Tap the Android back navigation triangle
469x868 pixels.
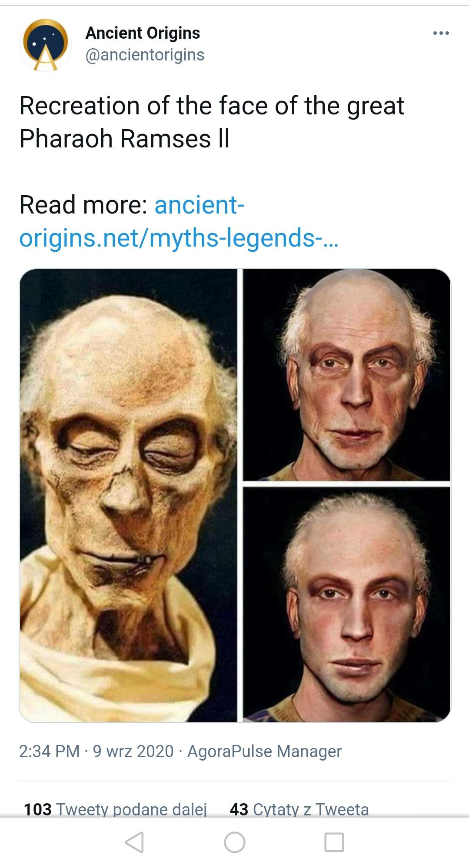(134, 842)
